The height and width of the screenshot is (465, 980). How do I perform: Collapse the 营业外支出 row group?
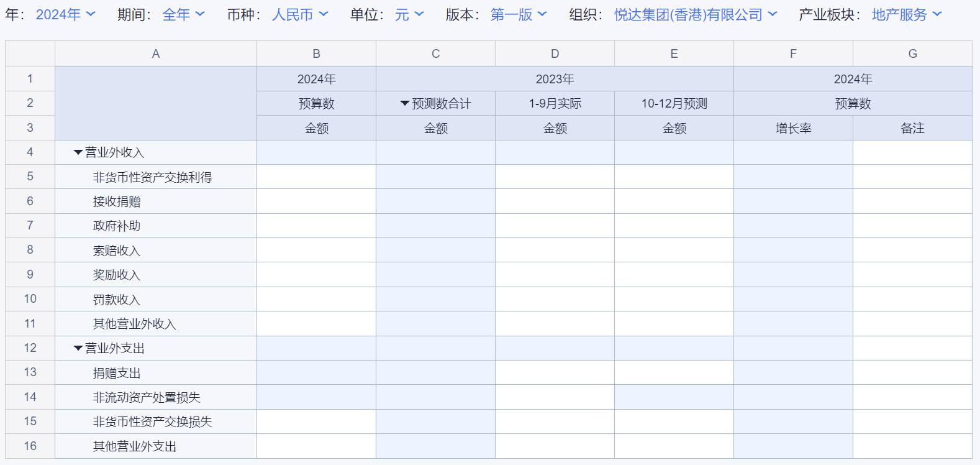pos(78,348)
